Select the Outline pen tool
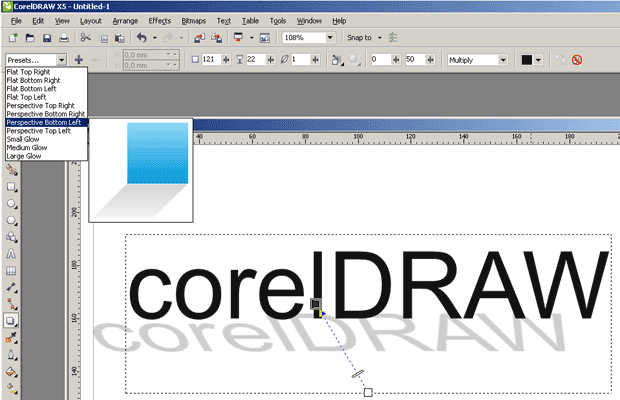This screenshot has height=400, width=620. (x=11, y=355)
